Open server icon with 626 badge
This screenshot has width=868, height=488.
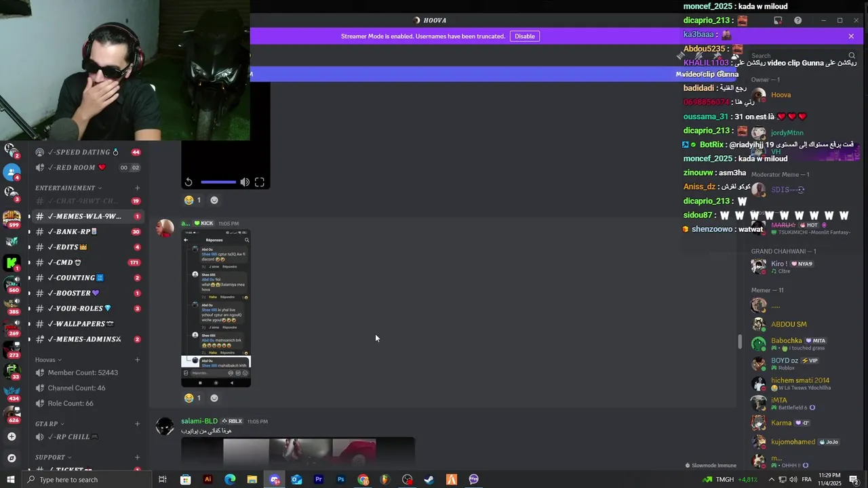pos(11,414)
